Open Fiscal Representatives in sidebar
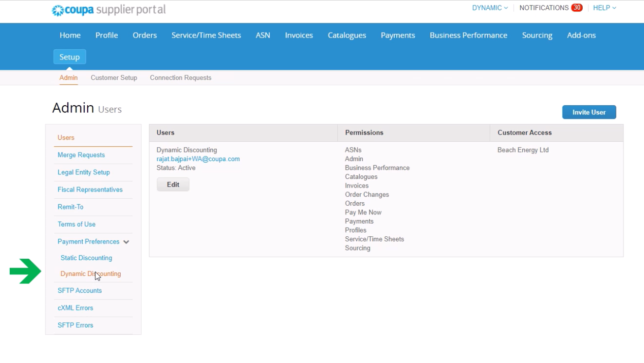644x363 pixels. click(x=90, y=190)
